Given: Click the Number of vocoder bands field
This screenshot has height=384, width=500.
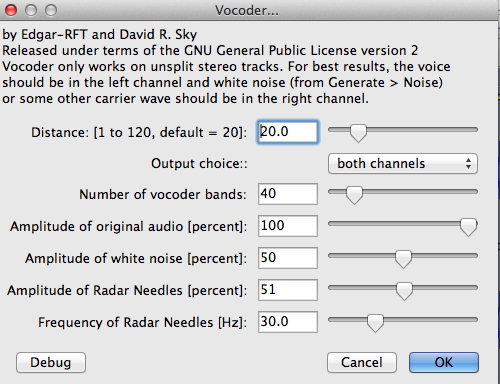Looking at the screenshot, I should tap(288, 194).
